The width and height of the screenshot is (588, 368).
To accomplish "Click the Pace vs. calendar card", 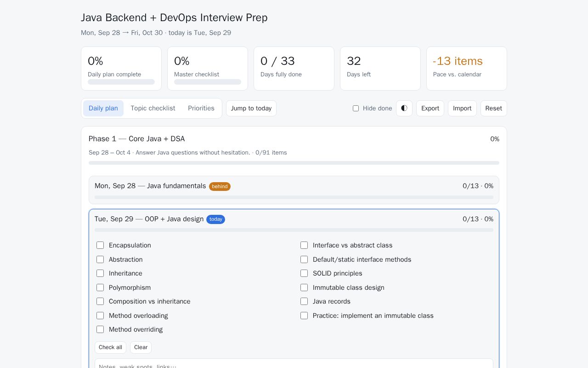I will pos(467,69).
